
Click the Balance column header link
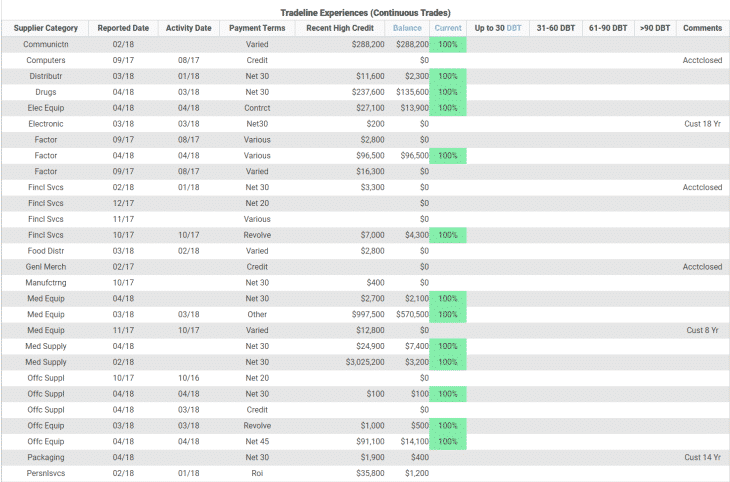click(407, 28)
